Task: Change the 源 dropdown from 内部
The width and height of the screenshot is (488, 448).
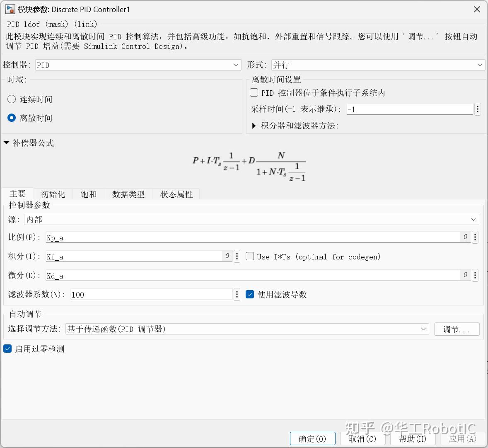Action: tap(474, 219)
